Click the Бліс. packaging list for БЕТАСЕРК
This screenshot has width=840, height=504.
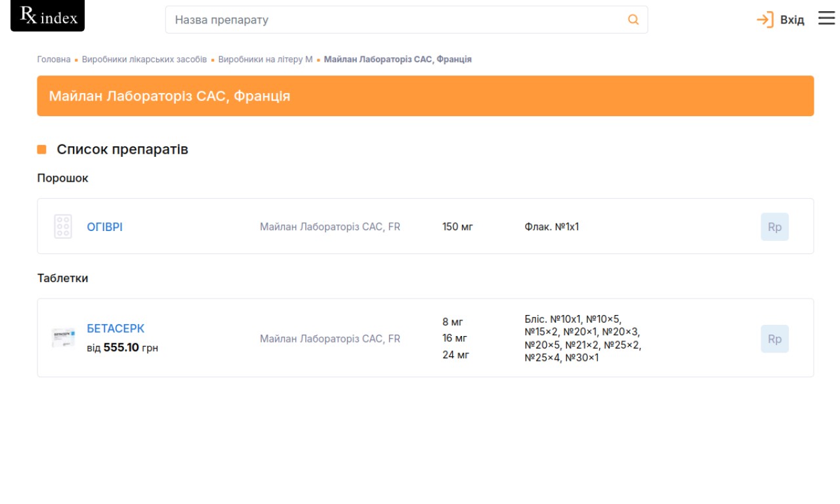pos(583,339)
